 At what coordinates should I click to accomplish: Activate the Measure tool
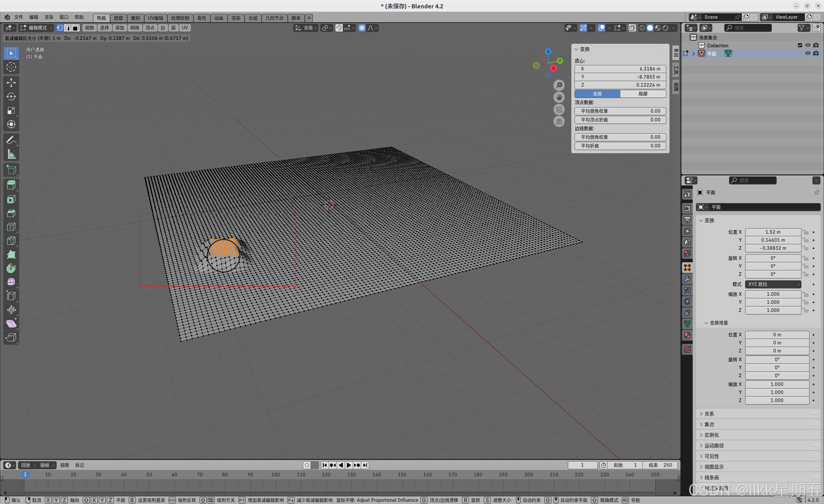pyautogui.click(x=11, y=154)
